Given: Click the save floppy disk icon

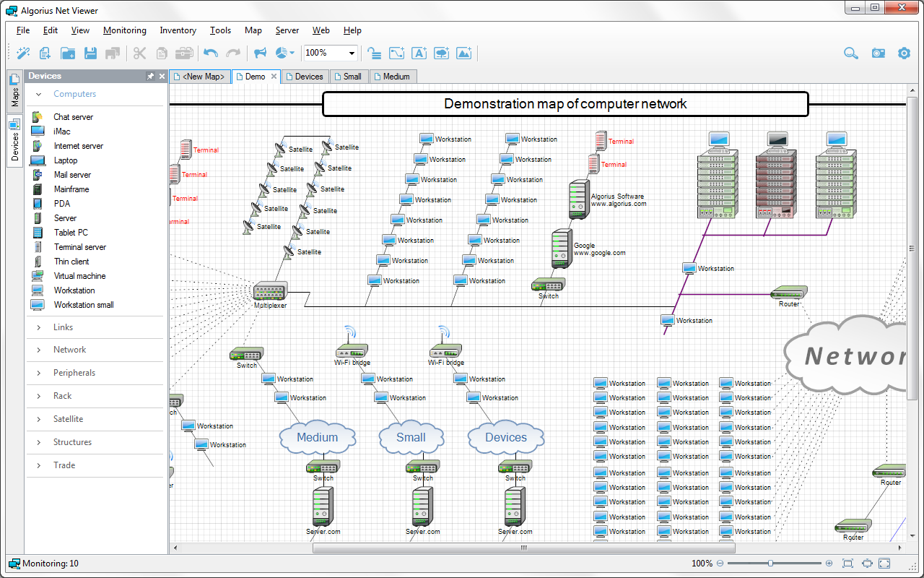Looking at the screenshot, I should (x=90, y=53).
